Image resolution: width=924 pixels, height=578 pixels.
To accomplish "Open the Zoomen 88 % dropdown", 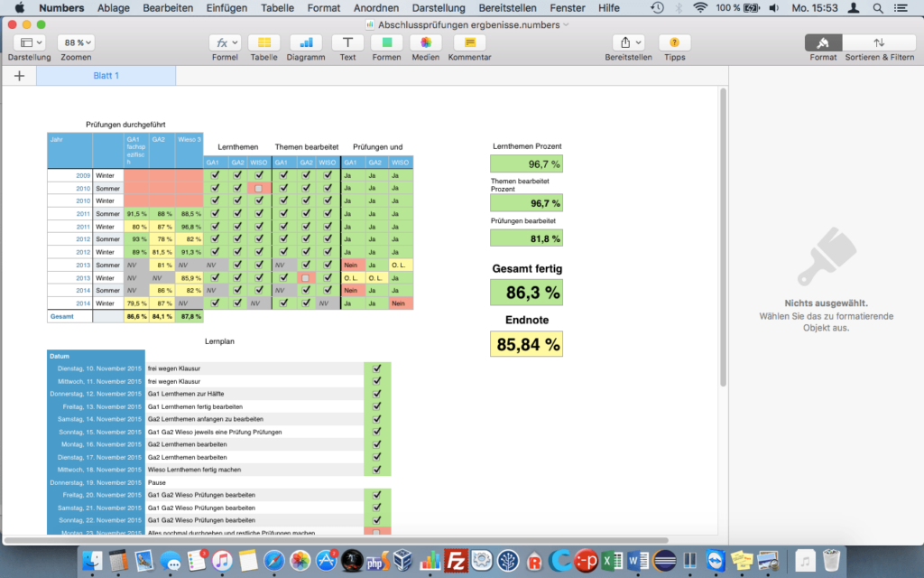I will click(x=76, y=43).
